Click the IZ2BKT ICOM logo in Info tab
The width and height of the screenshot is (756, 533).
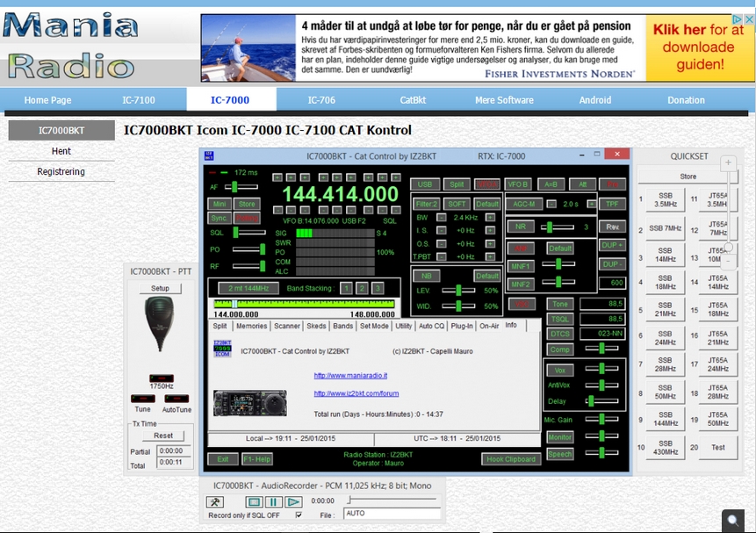click(222, 349)
